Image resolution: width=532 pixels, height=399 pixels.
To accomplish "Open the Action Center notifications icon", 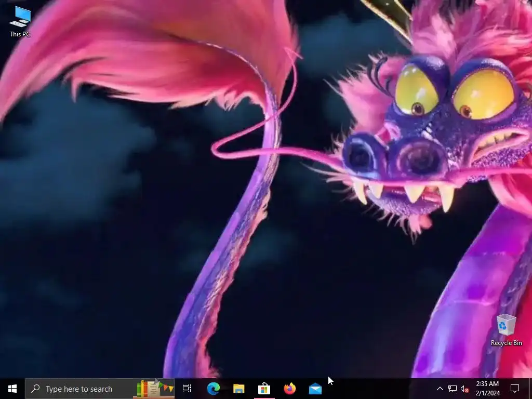I will pyautogui.click(x=515, y=389).
